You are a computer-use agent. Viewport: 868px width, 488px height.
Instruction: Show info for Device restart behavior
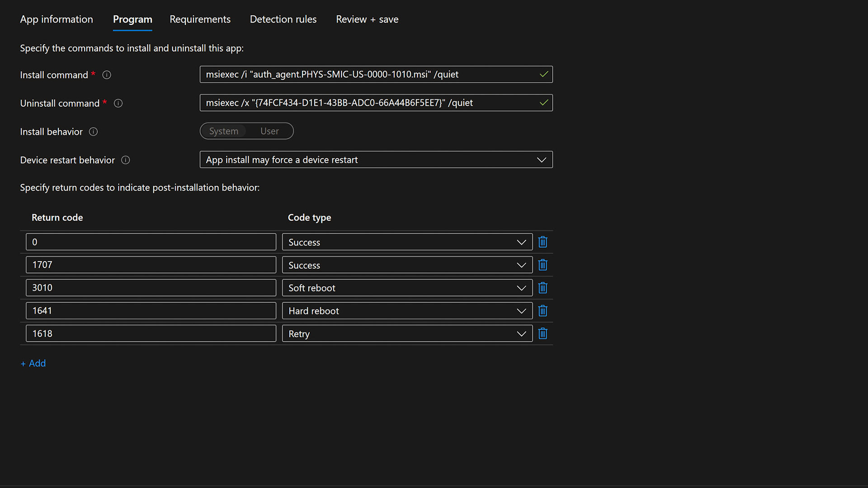tap(126, 160)
